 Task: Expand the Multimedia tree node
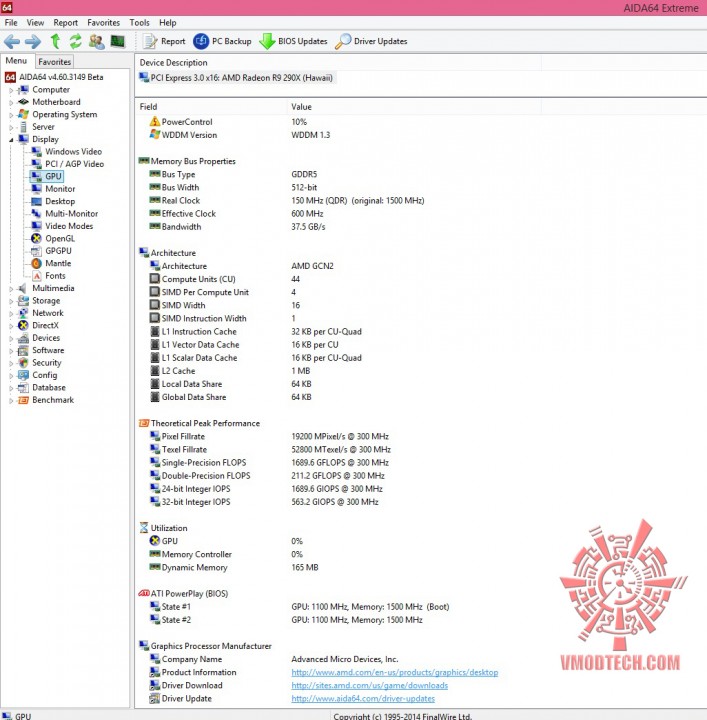pos(11,289)
